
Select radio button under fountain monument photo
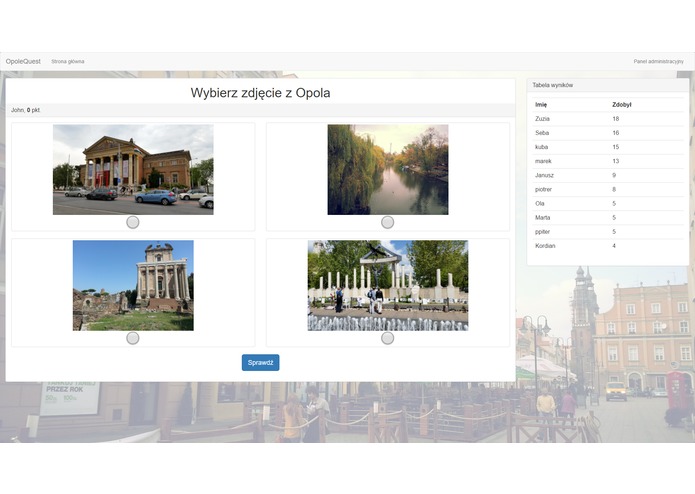click(x=387, y=338)
